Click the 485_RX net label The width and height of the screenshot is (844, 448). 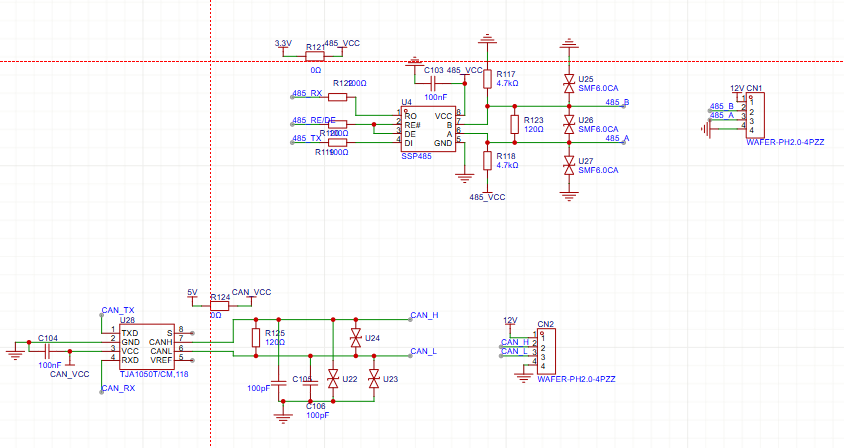click(x=307, y=93)
